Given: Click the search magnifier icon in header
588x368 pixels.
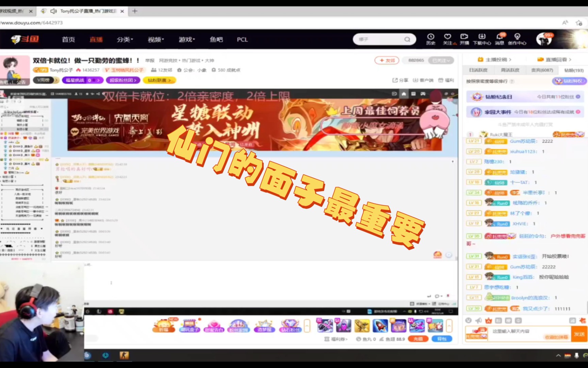Looking at the screenshot, I should (x=407, y=39).
